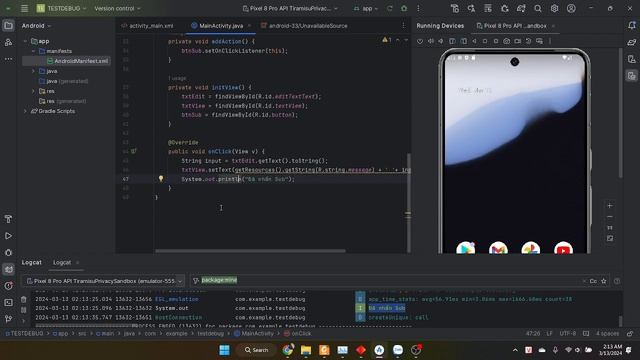
Task: Select the java (generated) folder
Action: (63, 81)
